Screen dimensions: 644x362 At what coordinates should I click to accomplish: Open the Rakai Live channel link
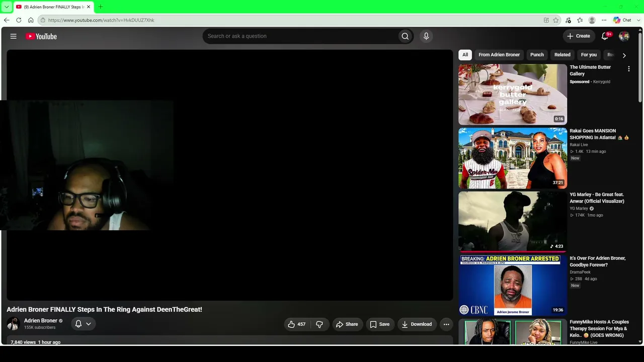tap(579, 145)
